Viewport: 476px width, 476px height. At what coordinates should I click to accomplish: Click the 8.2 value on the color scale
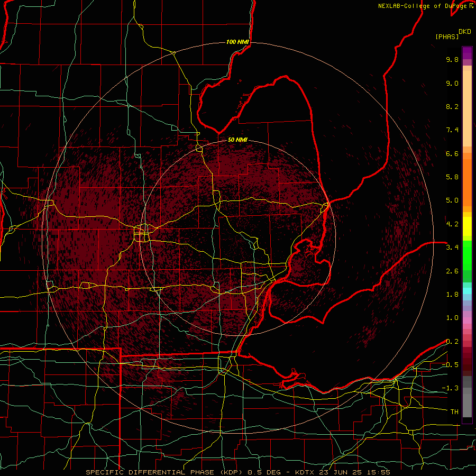coord(452,106)
